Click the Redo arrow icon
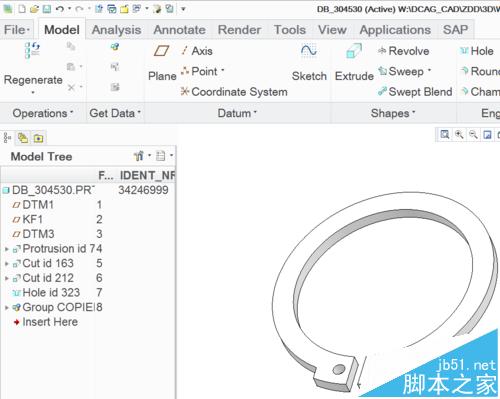The height and width of the screenshot is (399, 500). tap(79, 9)
